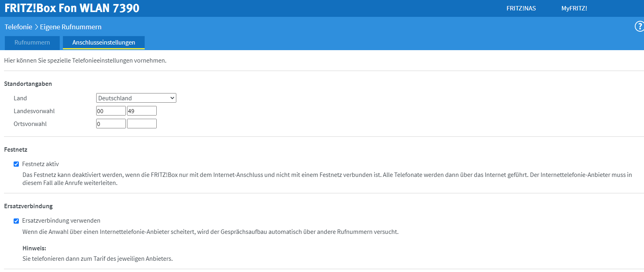The height and width of the screenshot is (272, 644).
Task: Click the Land label
Action: (x=20, y=98)
